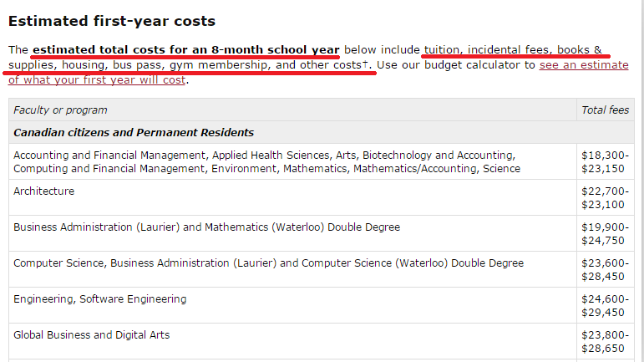Select the Architecture program cell
The width and height of the screenshot is (644, 362).
[44, 191]
